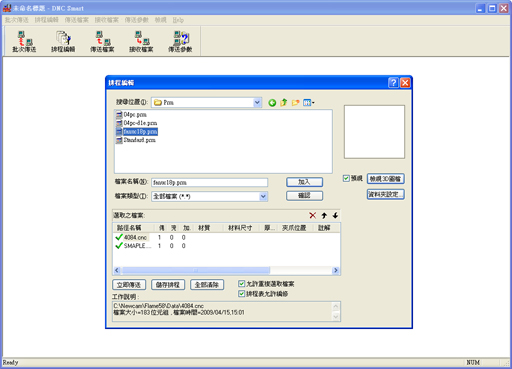This screenshot has height=369, width=512.
Task: Expand the Pcm folder location dropdown
Action: (257, 102)
